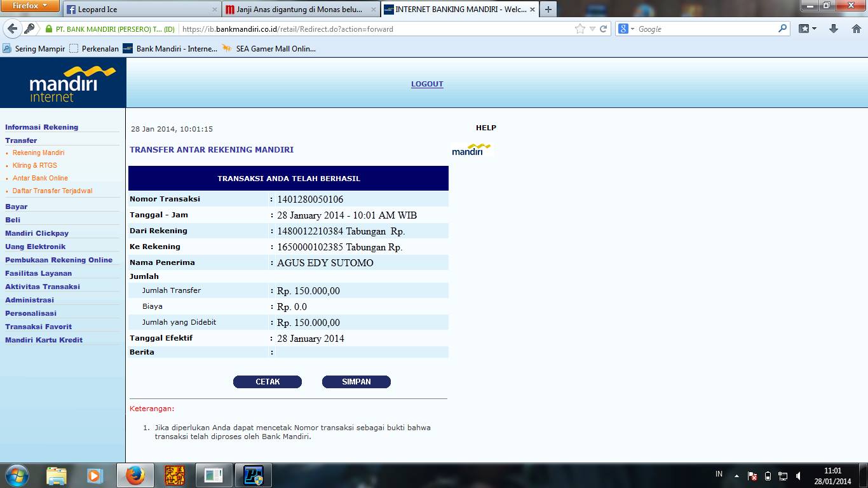Image resolution: width=868 pixels, height=488 pixels.
Task: Open File Explorer from the taskbar
Action: tap(57, 475)
